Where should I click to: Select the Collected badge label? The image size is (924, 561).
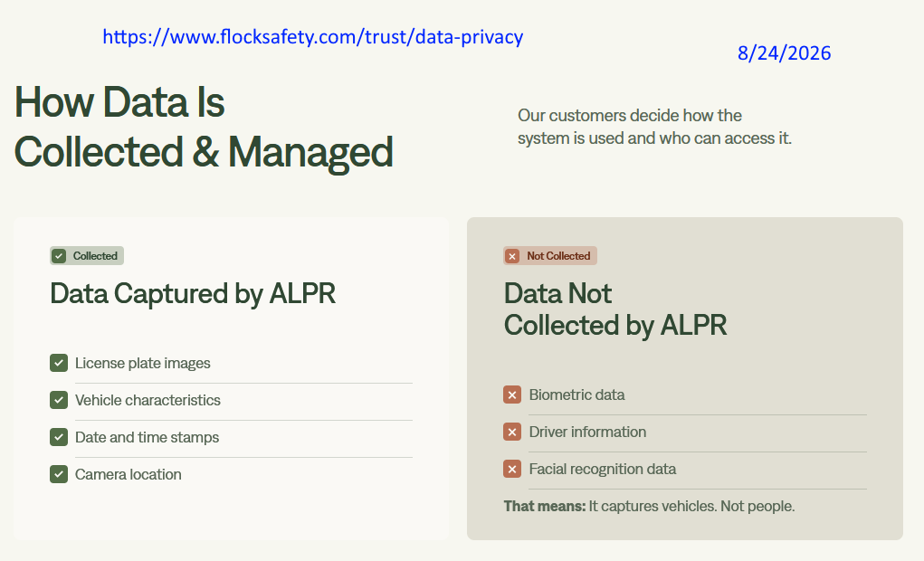pyautogui.click(x=95, y=256)
